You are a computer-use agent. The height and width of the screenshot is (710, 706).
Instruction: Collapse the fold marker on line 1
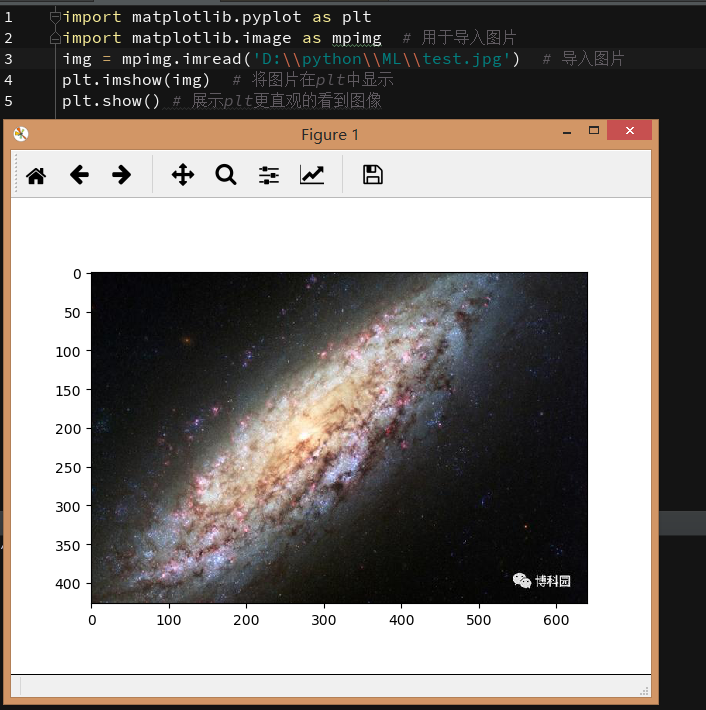tap(55, 17)
